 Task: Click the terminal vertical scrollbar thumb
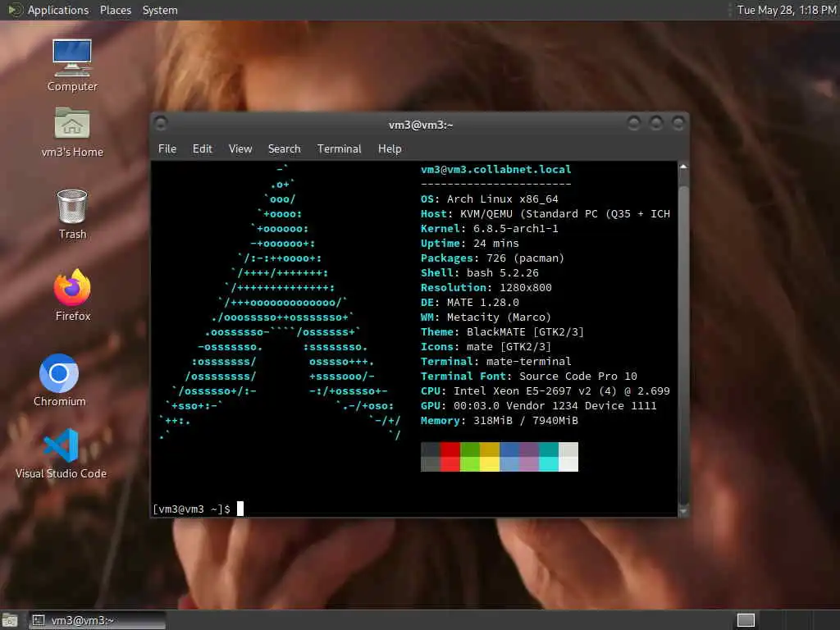pyautogui.click(x=683, y=345)
